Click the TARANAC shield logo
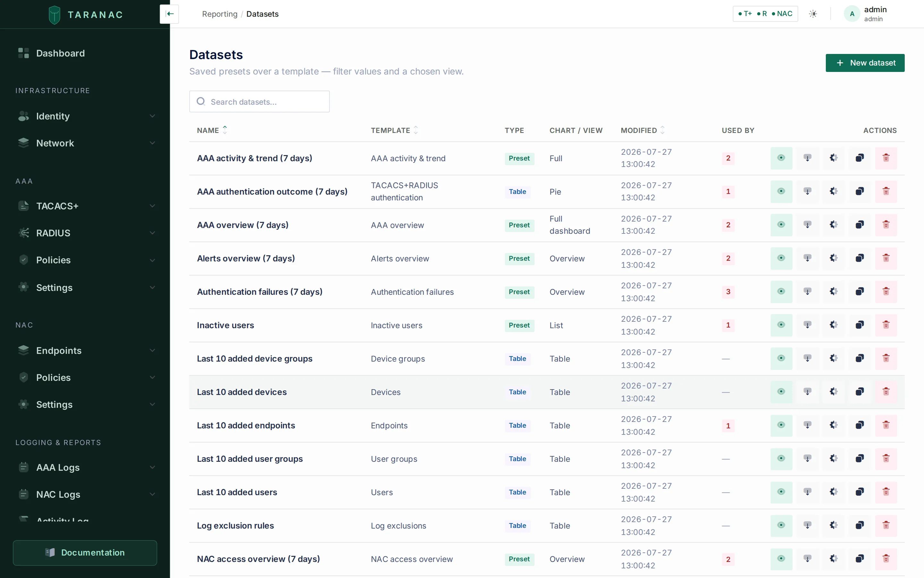Viewport: 924px width, 578px height. (55, 15)
